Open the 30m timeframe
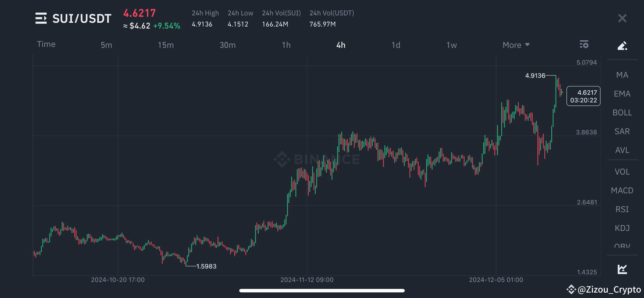This screenshot has width=644, height=298. pos(227,45)
